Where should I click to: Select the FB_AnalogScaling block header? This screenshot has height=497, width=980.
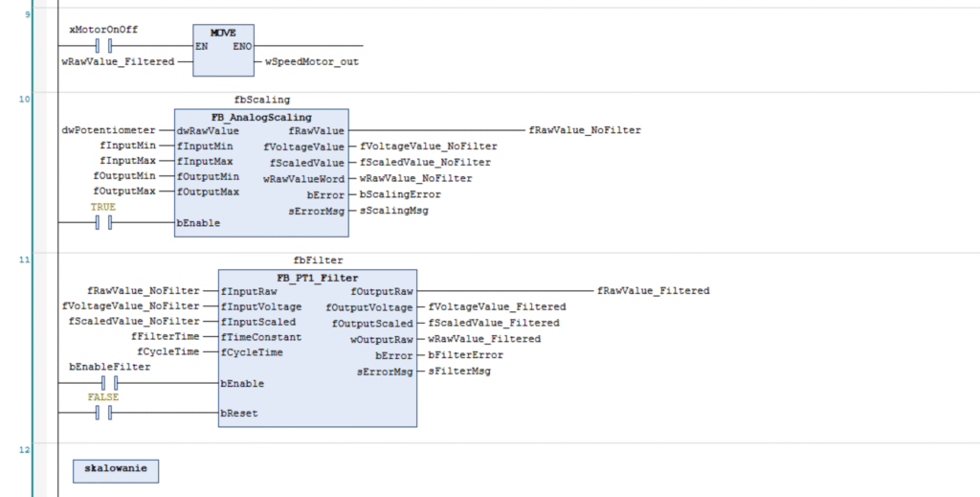pyautogui.click(x=261, y=117)
